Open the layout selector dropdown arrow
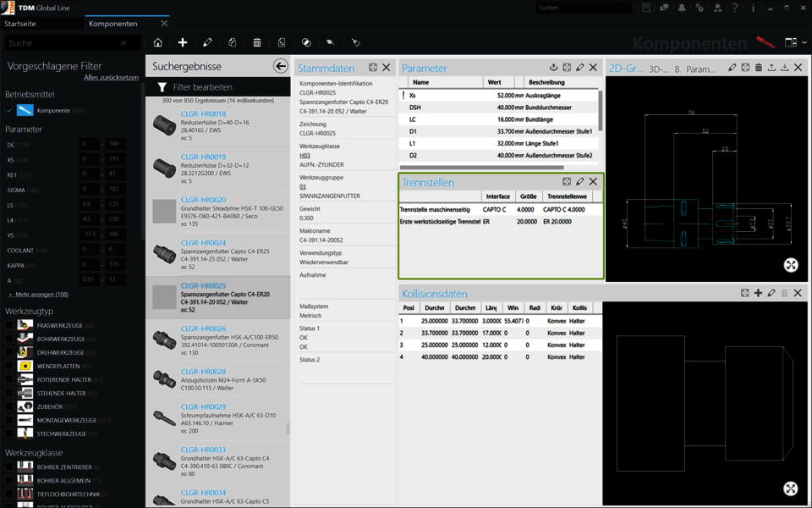This screenshot has width=812, height=508. click(x=804, y=42)
